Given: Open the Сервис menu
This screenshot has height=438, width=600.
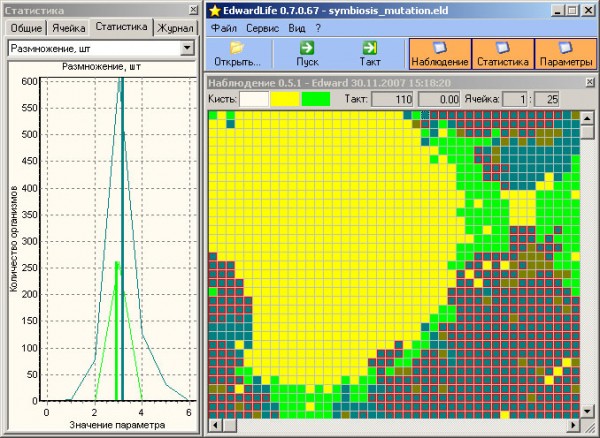Looking at the screenshot, I should [261, 29].
